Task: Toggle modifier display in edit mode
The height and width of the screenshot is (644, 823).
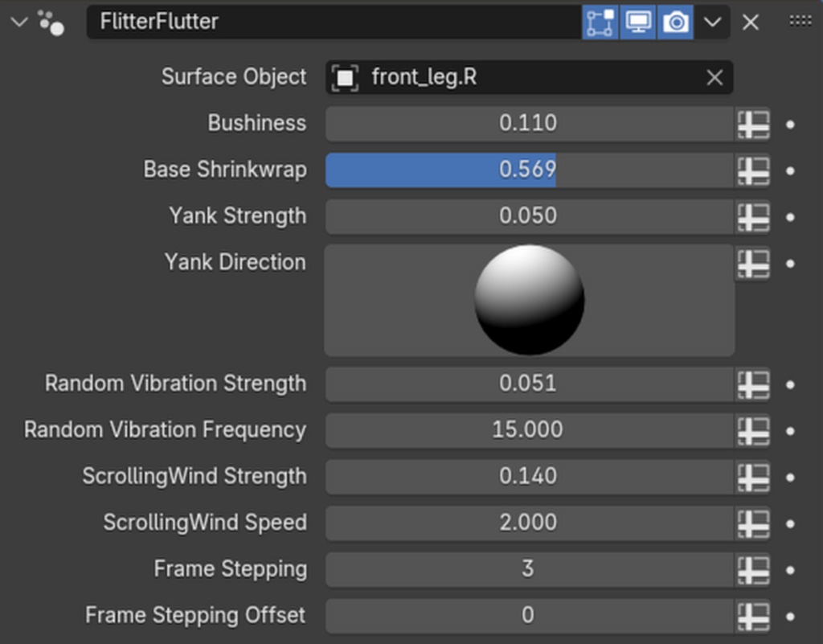Action: point(600,22)
